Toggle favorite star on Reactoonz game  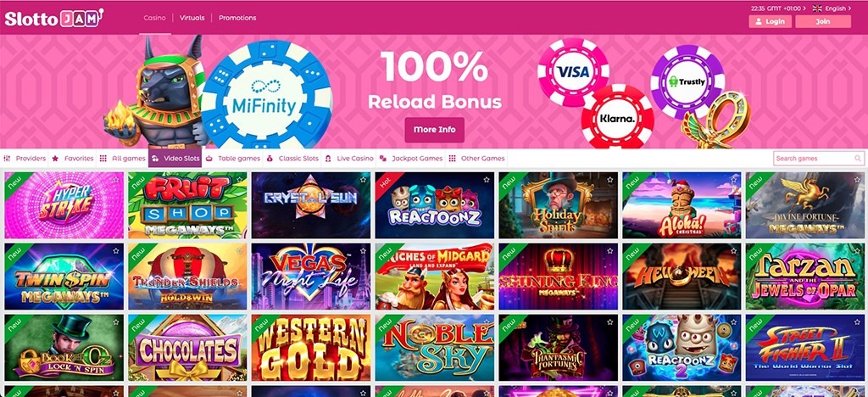(x=486, y=179)
